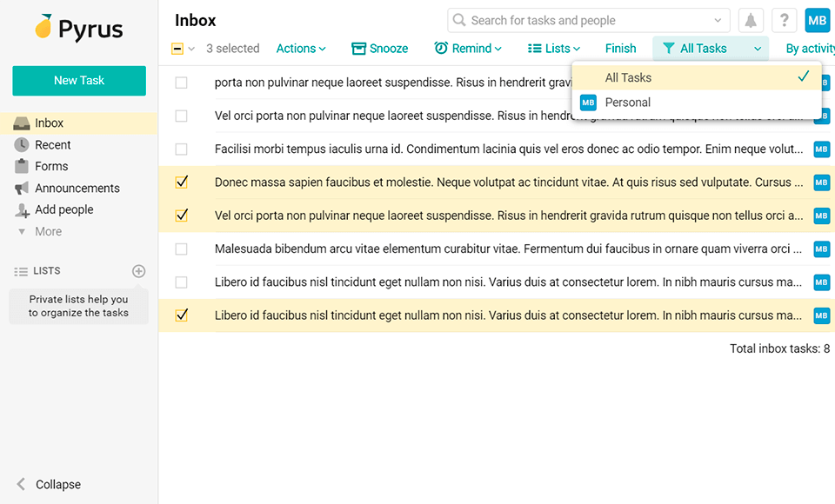Click the yellow MB avatar badge
Screen dimensions: 835x504
pyautogui.click(x=816, y=19)
